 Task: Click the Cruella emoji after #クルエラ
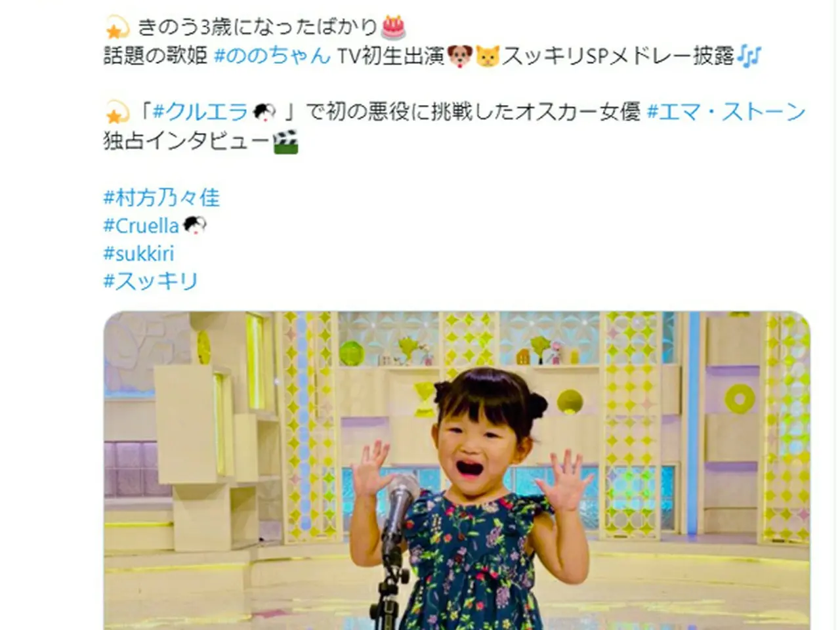tap(264, 112)
